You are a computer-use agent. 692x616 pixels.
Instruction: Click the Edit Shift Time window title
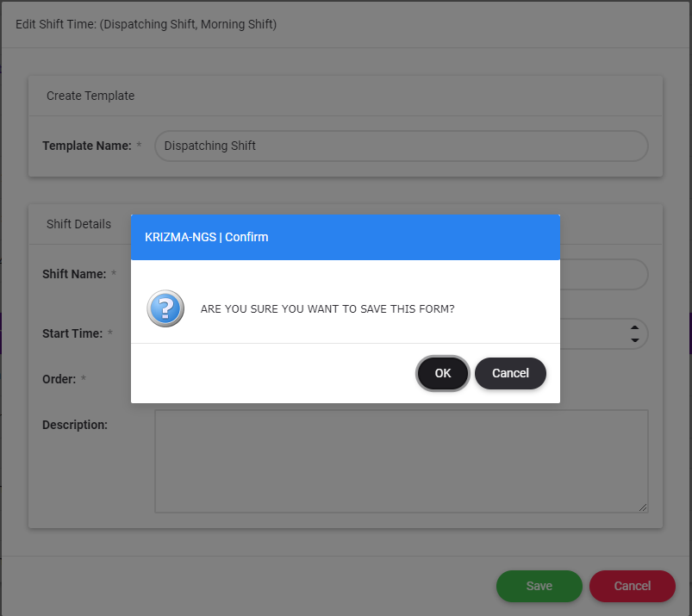(146, 24)
